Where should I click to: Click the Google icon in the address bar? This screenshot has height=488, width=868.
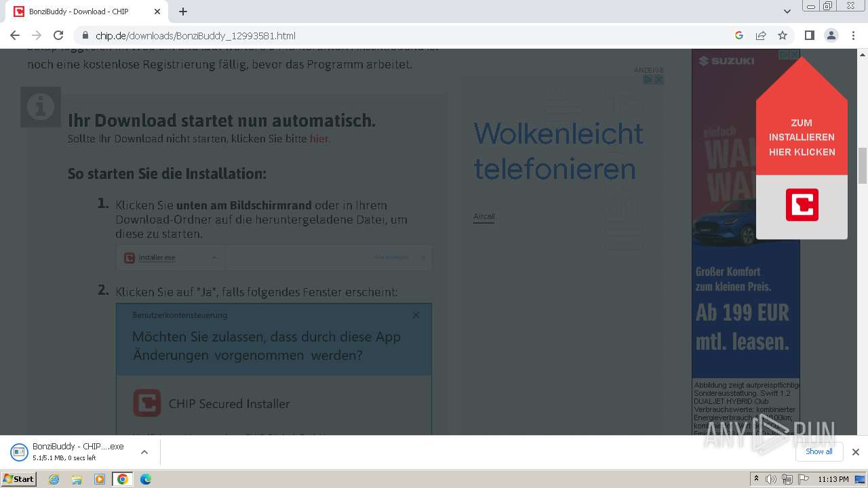click(x=739, y=35)
